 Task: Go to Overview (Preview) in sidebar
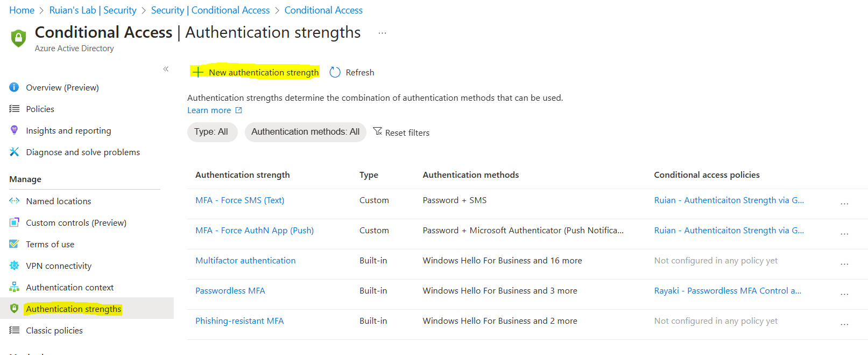[x=62, y=87]
